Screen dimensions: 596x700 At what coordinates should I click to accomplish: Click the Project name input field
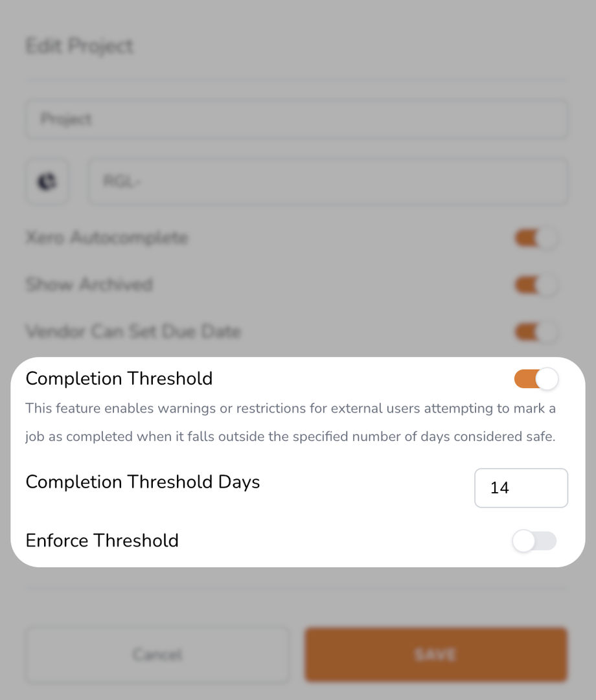pyautogui.click(x=296, y=119)
